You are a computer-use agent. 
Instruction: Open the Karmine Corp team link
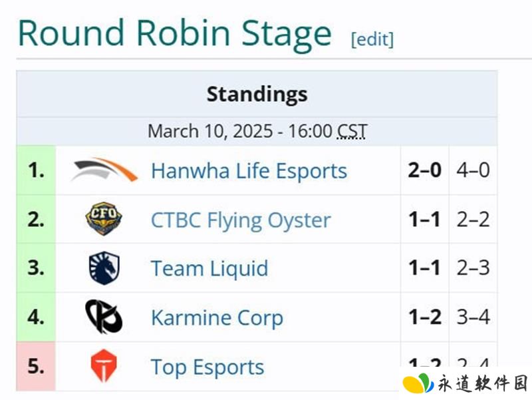(217, 318)
